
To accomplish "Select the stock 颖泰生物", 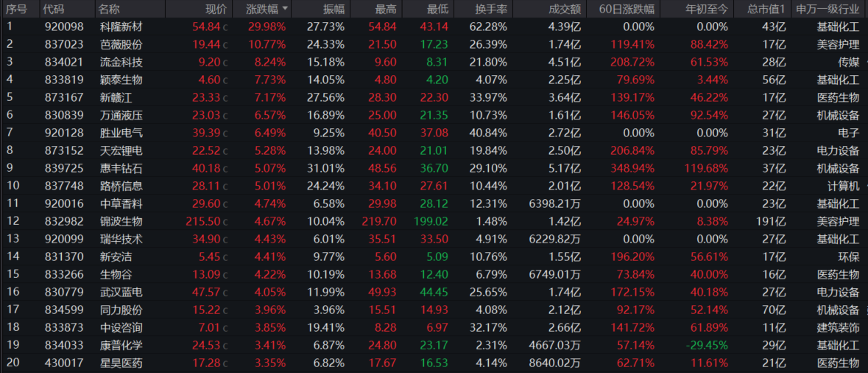I will click(x=121, y=80).
